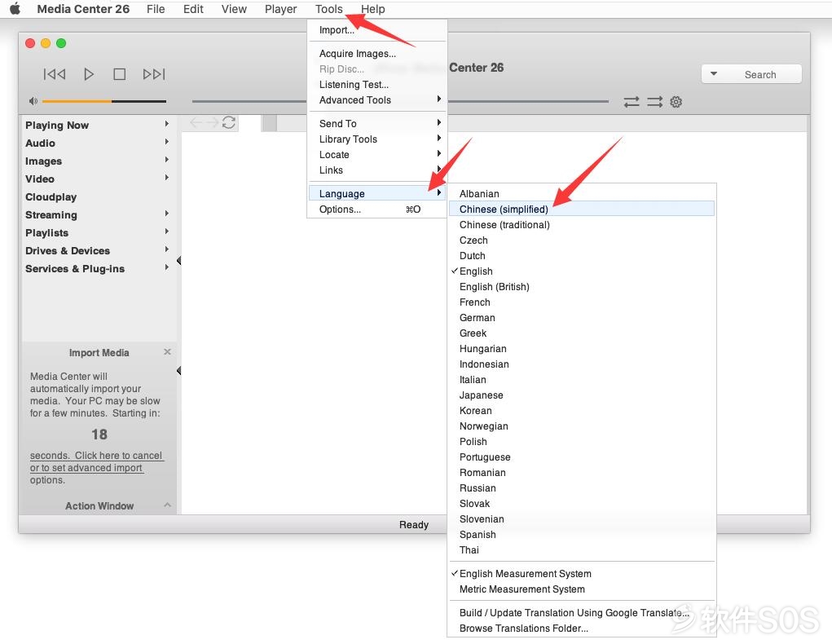Choose Options... in Tools menu
This screenshot has height=644, width=832.
377,210
